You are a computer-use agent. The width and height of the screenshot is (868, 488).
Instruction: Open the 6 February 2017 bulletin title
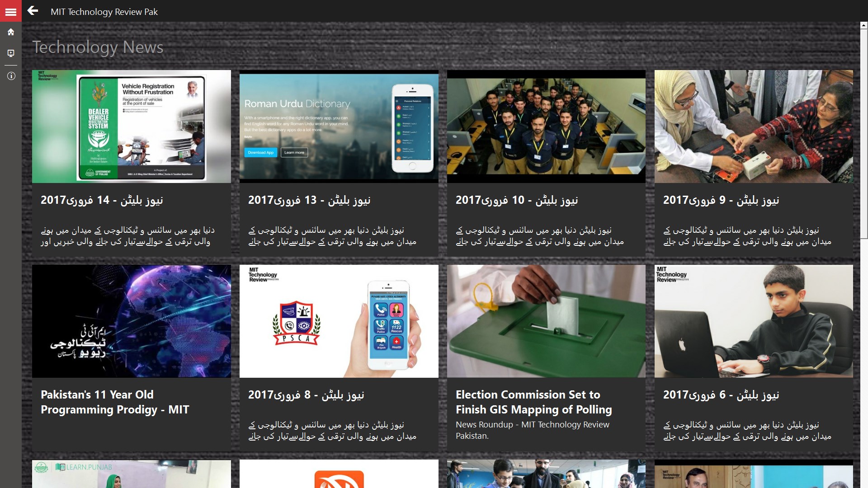[x=721, y=395]
